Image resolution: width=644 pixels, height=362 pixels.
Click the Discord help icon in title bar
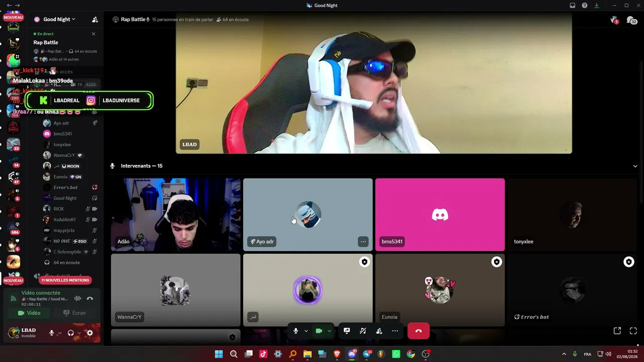point(585,6)
